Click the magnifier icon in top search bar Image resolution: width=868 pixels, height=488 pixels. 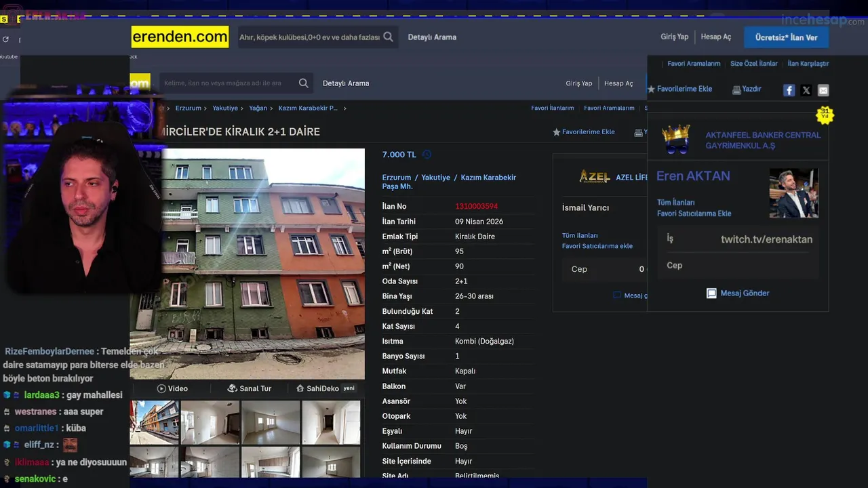coord(388,37)
